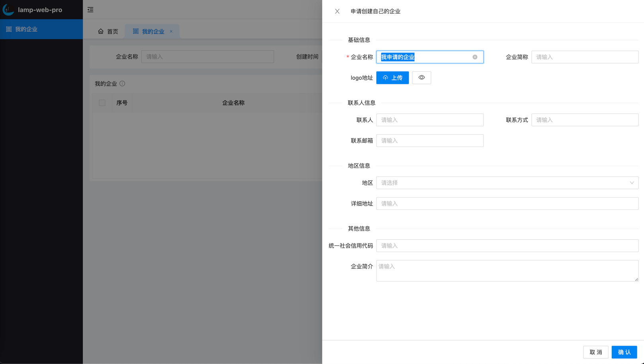
Task: Click the 企业简介 textarea
Action: pyautogui.click(x=507, y=270)
